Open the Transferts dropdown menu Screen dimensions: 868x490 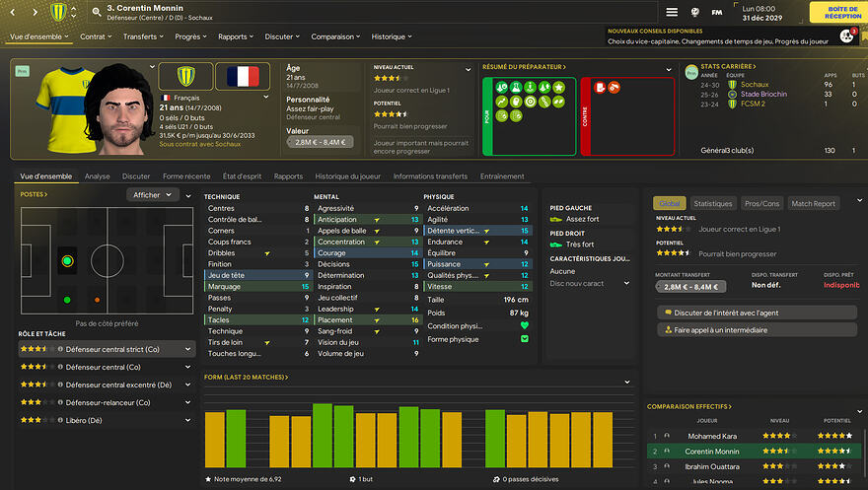[145, 36]
